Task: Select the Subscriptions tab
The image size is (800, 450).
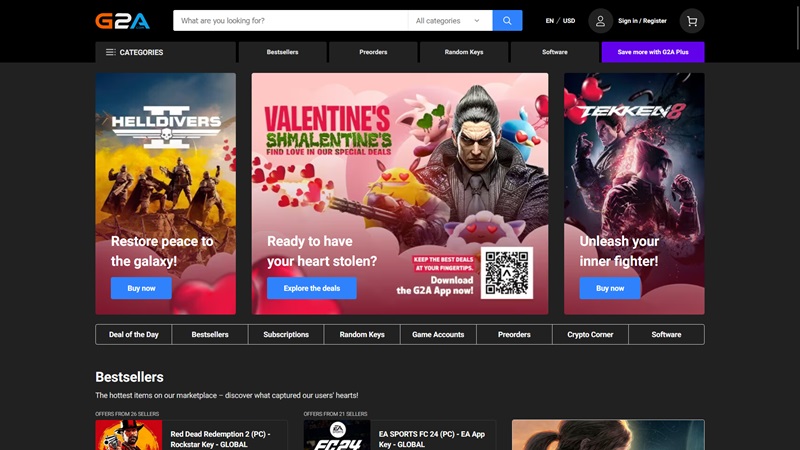Action: point(286,335)
